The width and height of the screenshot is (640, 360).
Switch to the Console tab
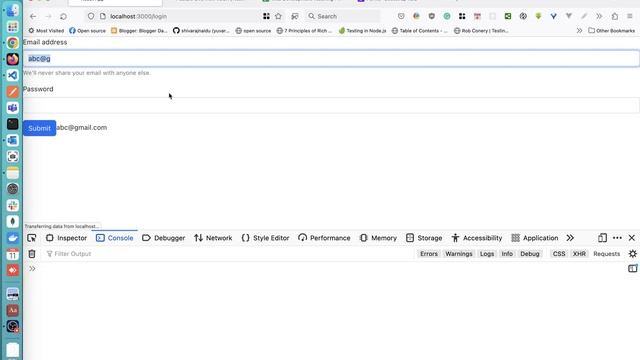(115, 238)
